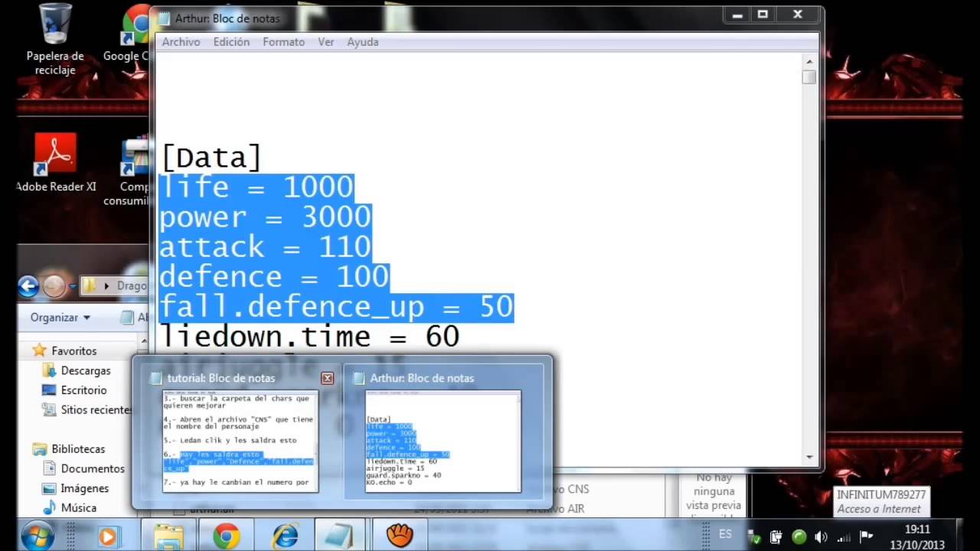The width and height of the screenshot is (980, 551).
Task: Open the Internet Explorer taskbar icon
Action: (x=286, y=536)
